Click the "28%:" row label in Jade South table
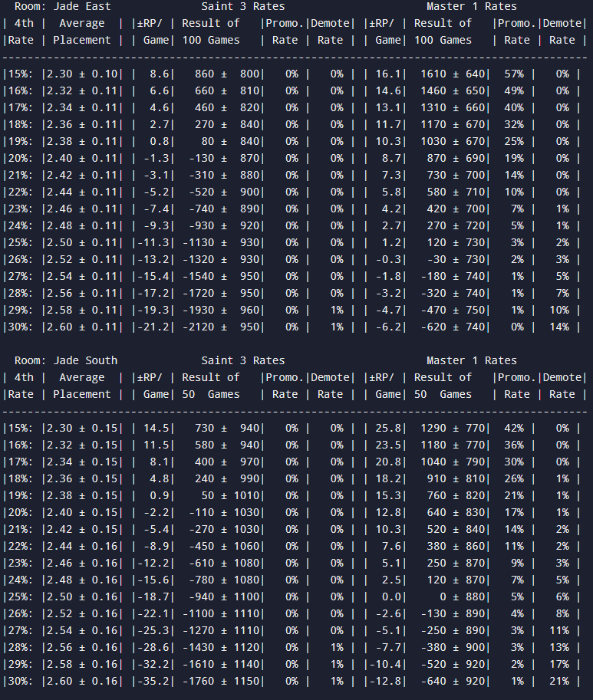 21,648
